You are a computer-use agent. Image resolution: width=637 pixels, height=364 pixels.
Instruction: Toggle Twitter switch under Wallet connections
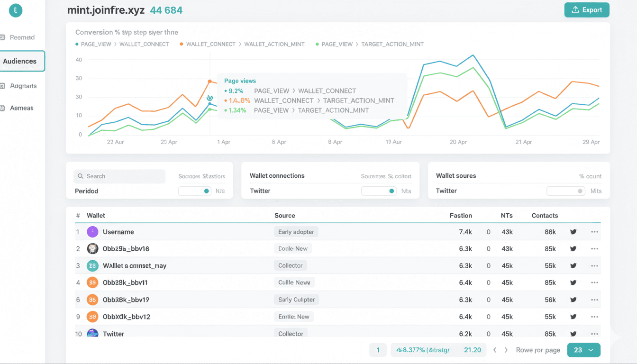(x=378, y=191)
